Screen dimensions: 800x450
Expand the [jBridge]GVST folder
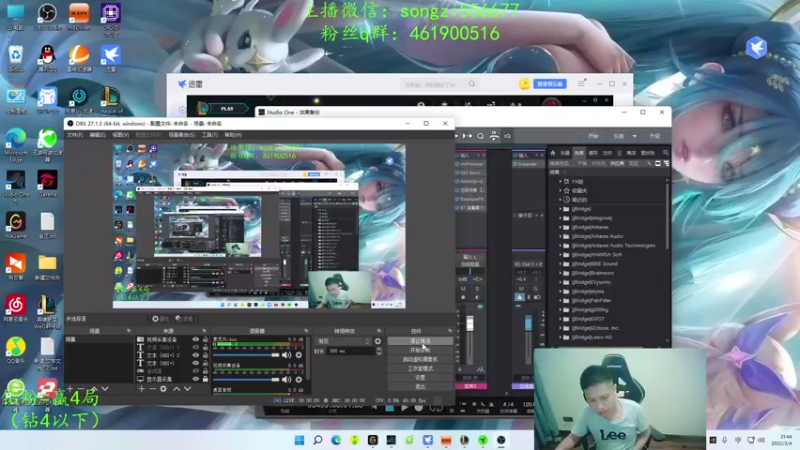[x=560, y=319]
